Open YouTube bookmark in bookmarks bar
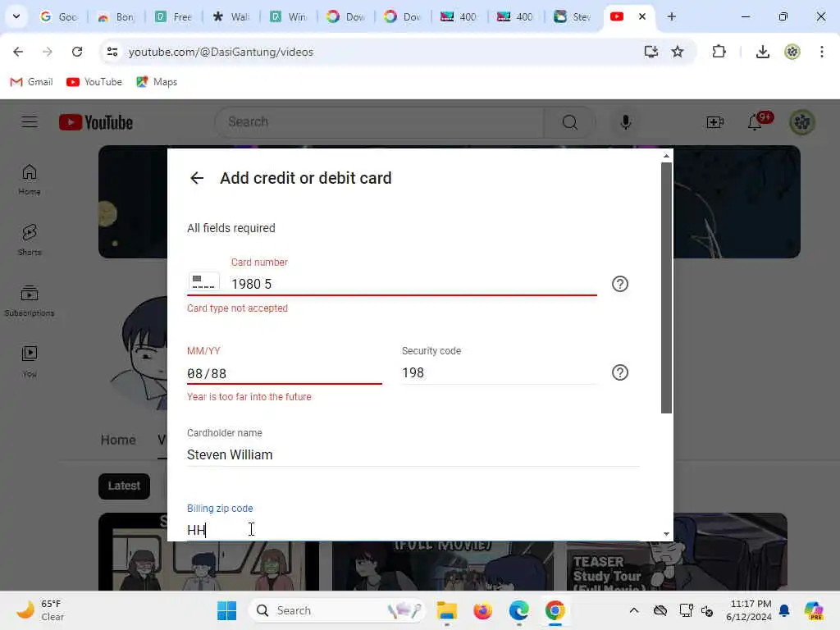 [x=94, y=82]
